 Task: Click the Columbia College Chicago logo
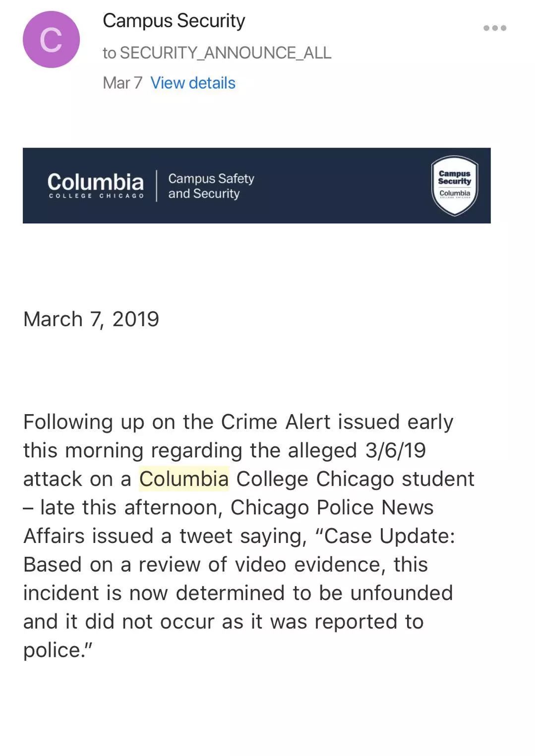[x=96, y=186]
